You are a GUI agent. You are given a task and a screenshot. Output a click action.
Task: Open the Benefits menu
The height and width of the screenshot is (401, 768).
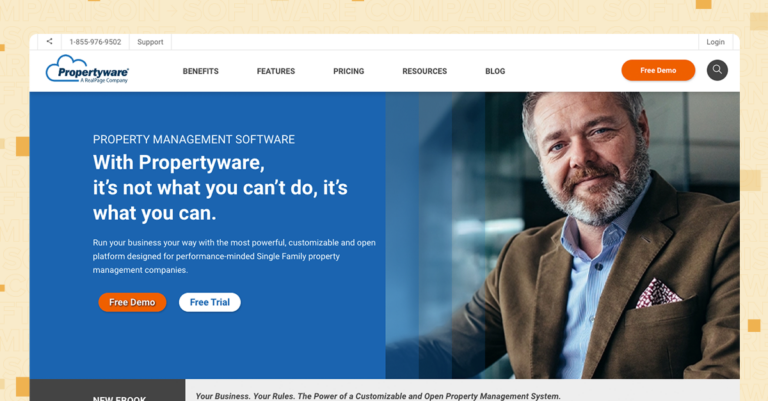pos(201,71)
